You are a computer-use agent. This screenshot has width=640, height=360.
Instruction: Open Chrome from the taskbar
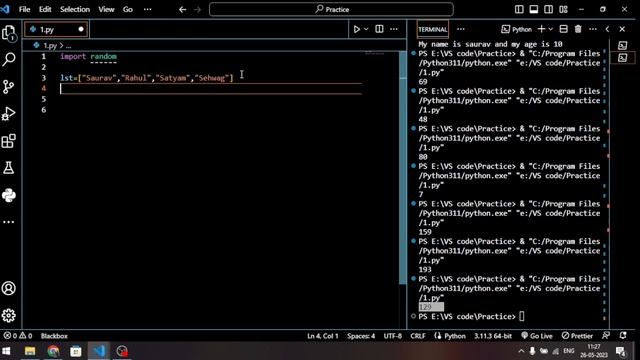(x=53, y=351)
